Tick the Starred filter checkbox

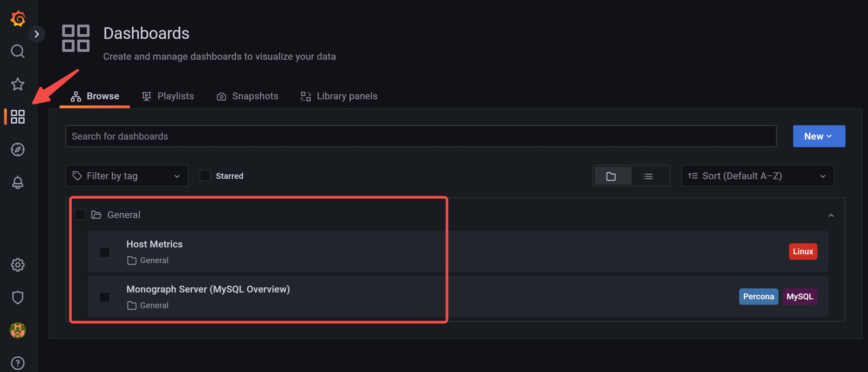point(205,176)
